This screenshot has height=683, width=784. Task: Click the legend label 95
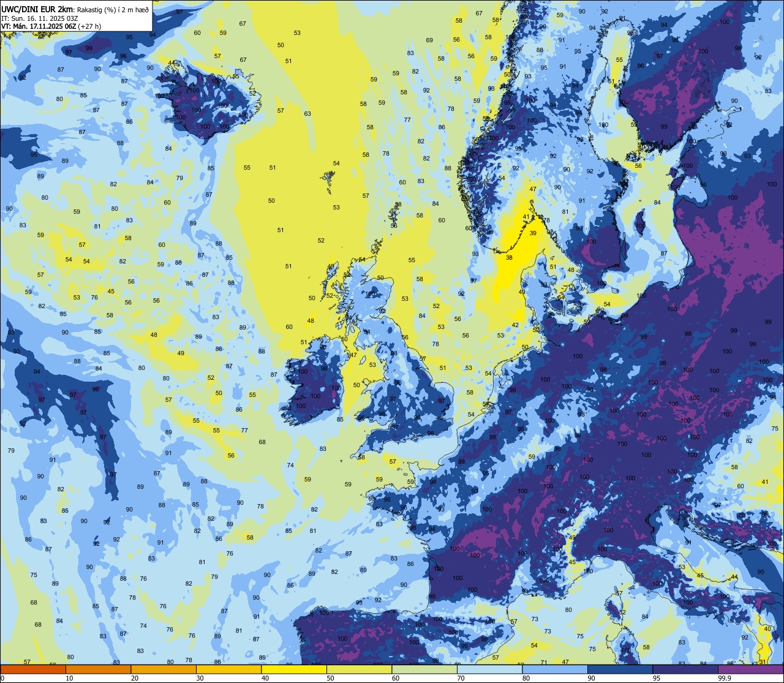pyautogui.click(x=657, y=678)
